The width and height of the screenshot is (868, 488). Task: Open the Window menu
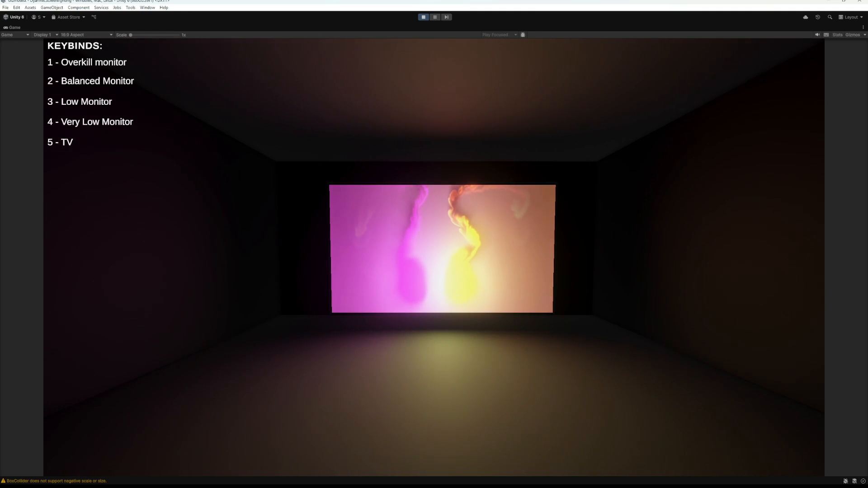147,8
